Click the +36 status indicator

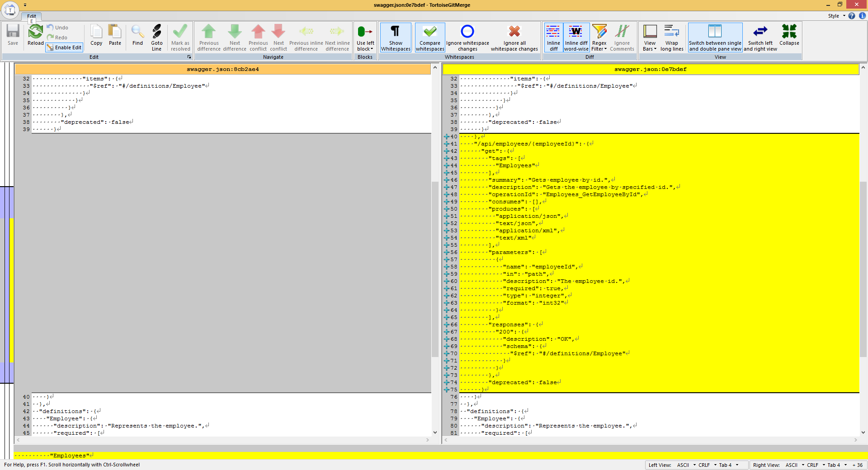click(x=858, y=465)
